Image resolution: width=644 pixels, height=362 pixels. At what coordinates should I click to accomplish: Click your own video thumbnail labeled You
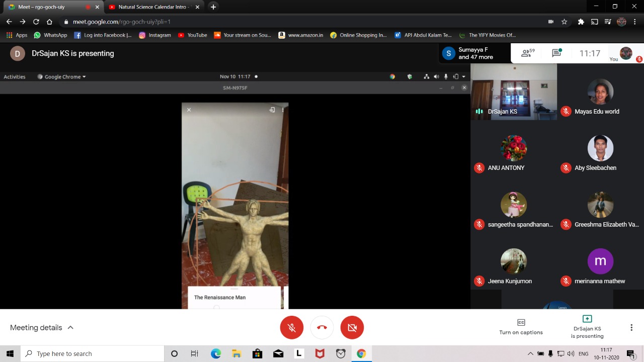626,53
